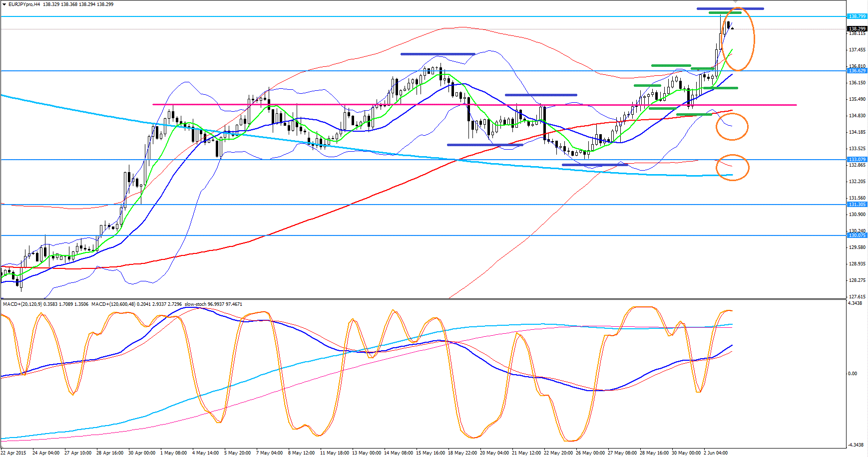Select the 136.629 horizontal line price label
The image size is (868, 457).
(x=857, y=71)
